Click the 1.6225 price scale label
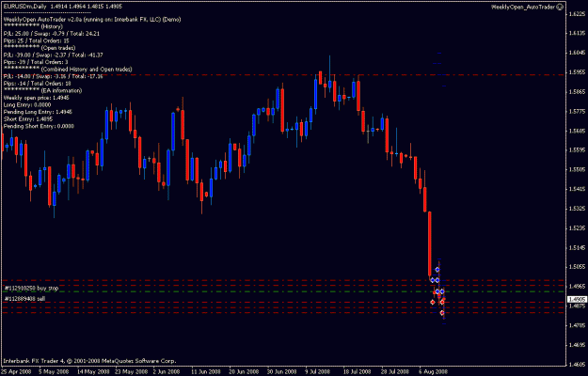 578,14
